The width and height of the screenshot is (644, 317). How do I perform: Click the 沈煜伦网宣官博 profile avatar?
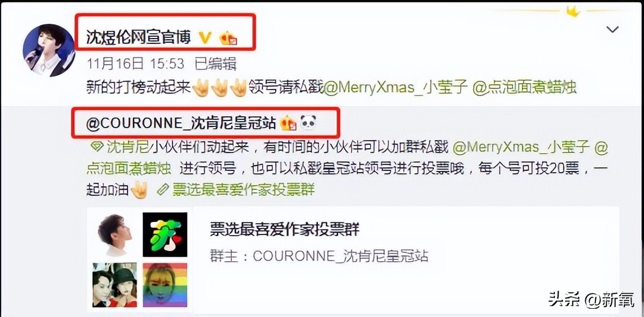49,50
